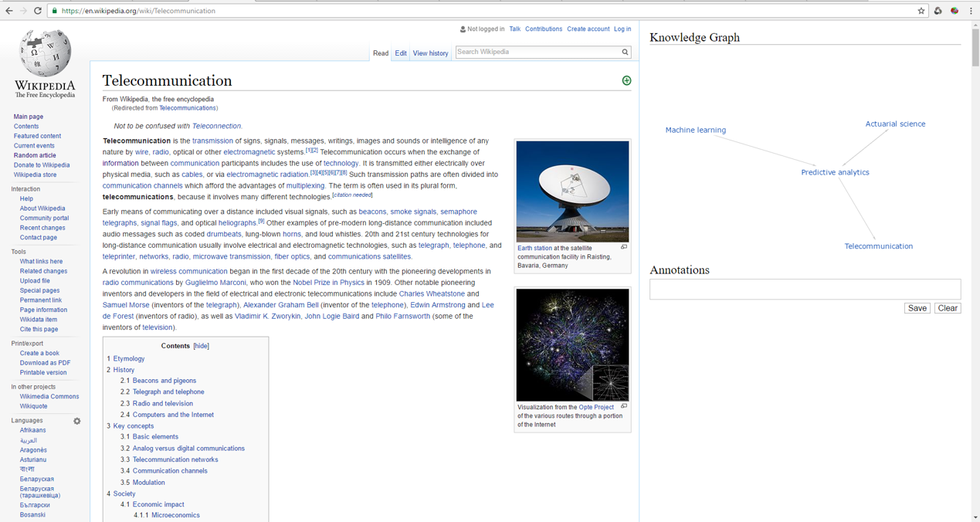Select the Machine learning graph node
This screenshot has height=522, width=980.
click(x=695, y=130)
